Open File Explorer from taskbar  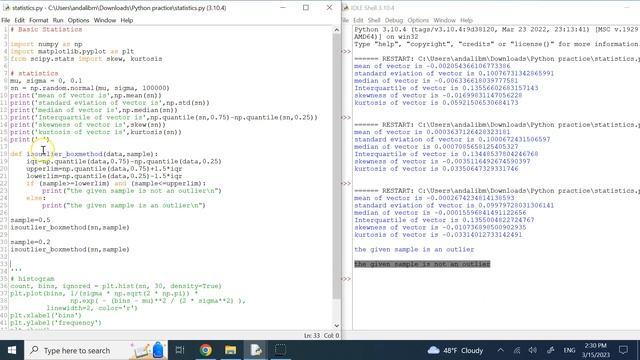(x=231, y=350)
